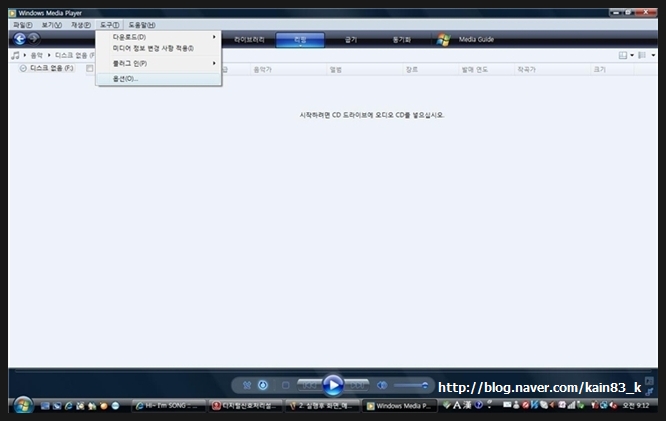Switch to the 굽기 tab
The width and height of the screenshot is (666, 421).
tap(351, 40)
